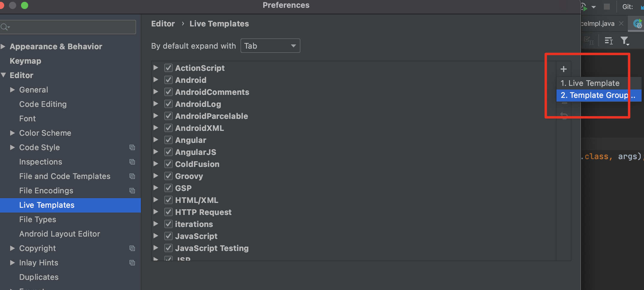This screenshot has height=290, width=644.
Task: Click the filter funnel icon
Action: 625,41
